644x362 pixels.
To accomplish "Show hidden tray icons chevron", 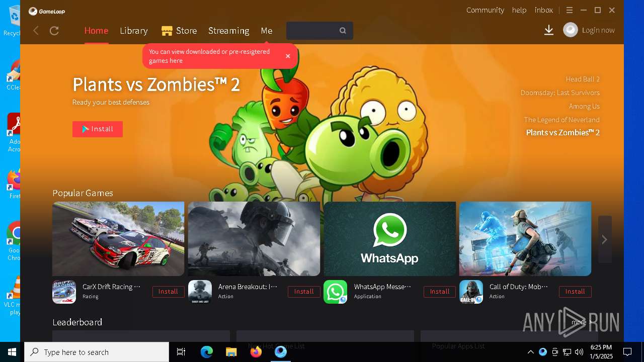I will [530, 352].
